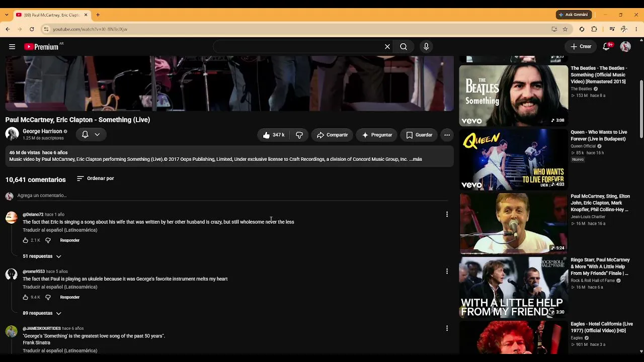Open George Harrison's channel avatar
644x362 pixels.
click(x=12, y=134)
